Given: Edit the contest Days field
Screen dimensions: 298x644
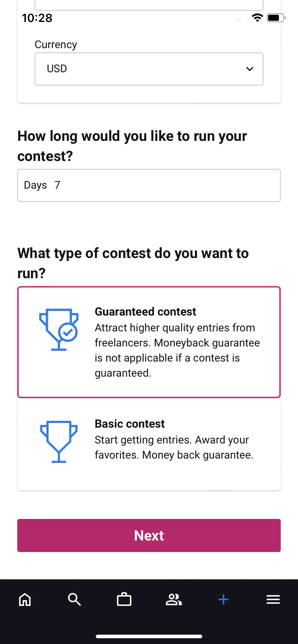Looking at the screenshot, I should pos(149,185).
